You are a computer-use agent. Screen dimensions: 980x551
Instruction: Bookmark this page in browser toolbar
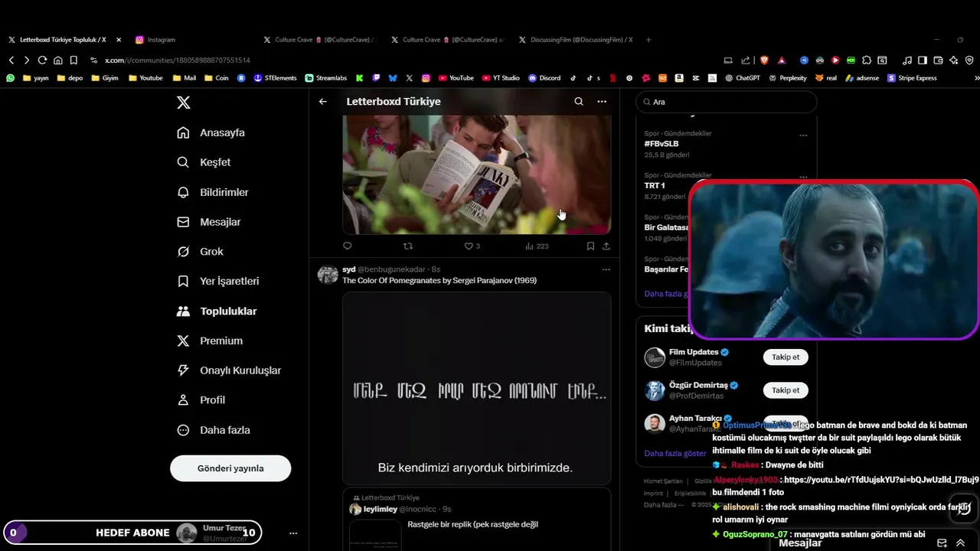[x=73, y=60]
